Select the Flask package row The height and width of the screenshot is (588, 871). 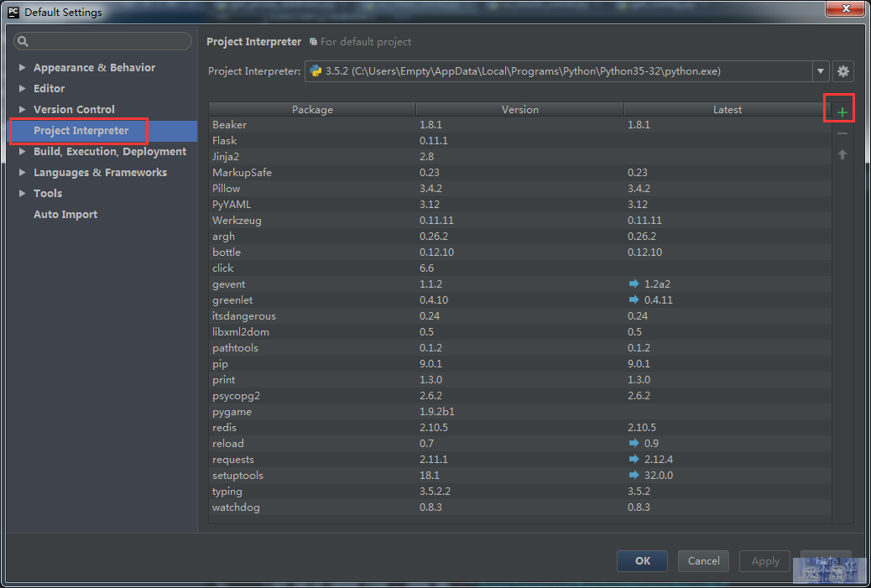(520, 140)
